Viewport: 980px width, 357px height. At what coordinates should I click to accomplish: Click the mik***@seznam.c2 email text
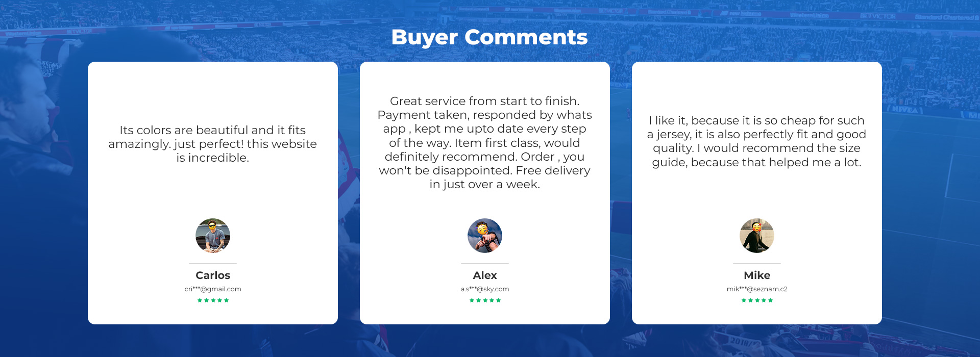click(x=757, y=289)
